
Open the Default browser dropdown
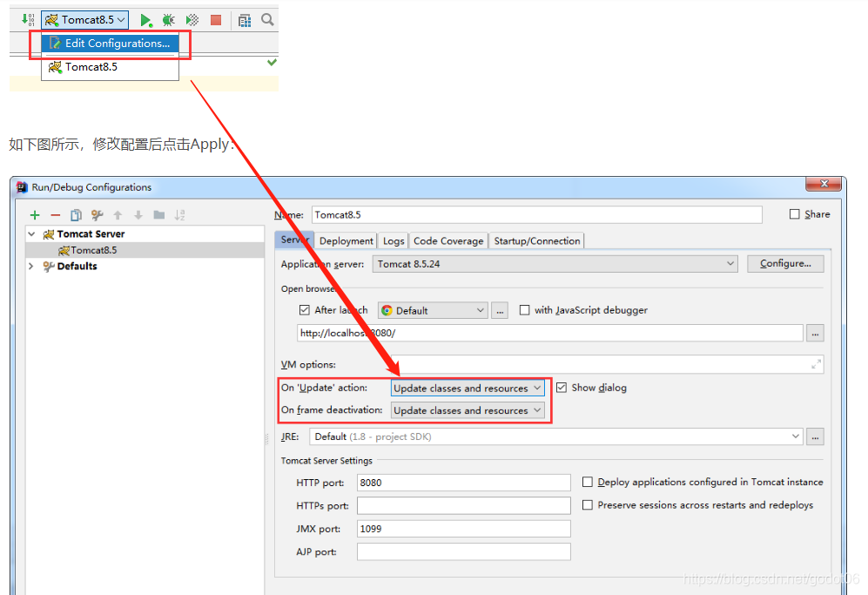(433, 310)
